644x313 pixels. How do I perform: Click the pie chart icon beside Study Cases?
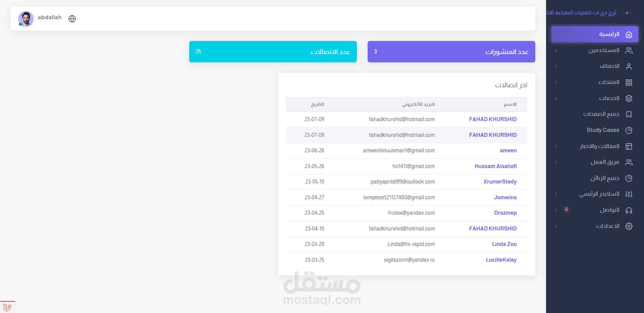point(629,130)
